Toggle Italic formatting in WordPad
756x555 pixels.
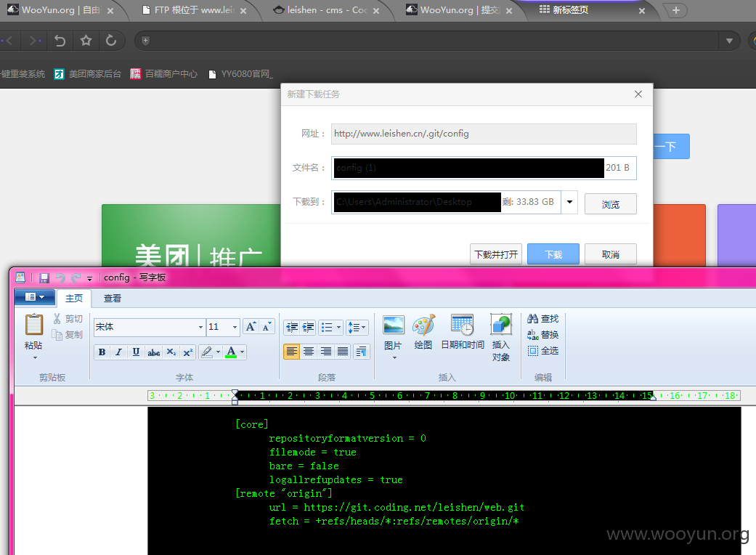[x=118, y=352]
